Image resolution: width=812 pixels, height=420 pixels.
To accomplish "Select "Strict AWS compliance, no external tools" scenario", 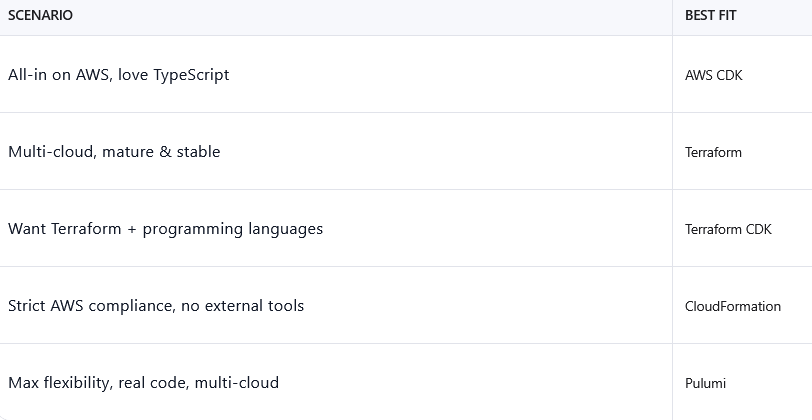I will coord(155,306).
